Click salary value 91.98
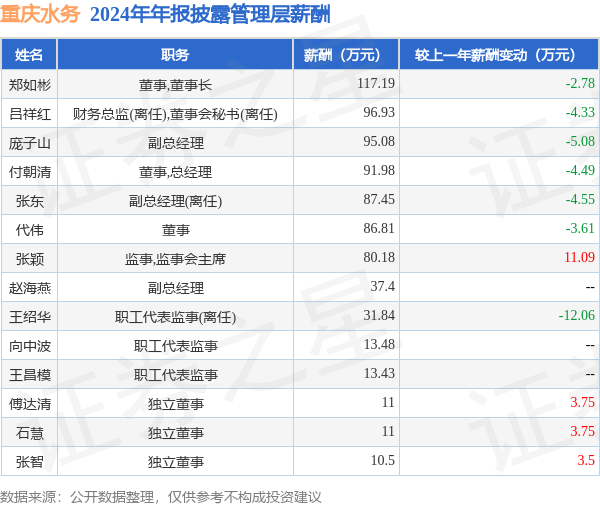 (379, 170)
